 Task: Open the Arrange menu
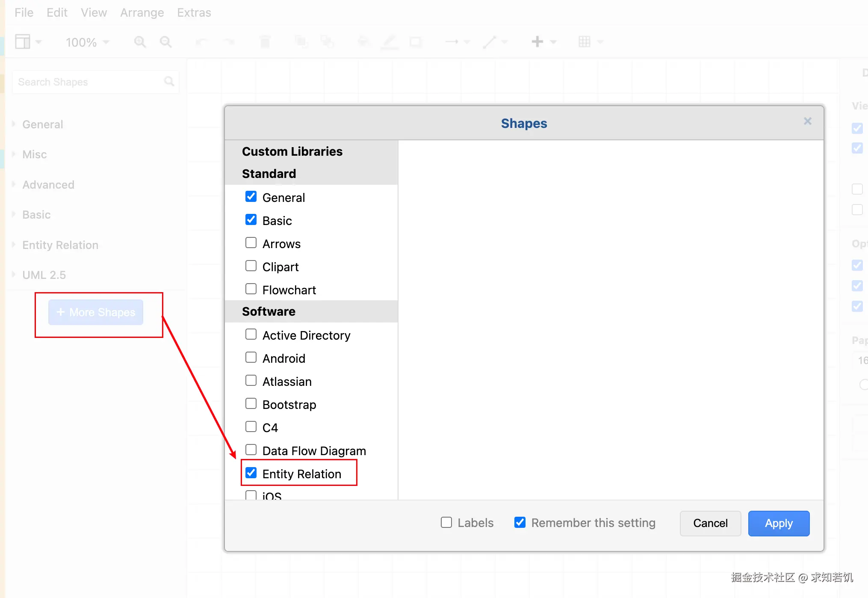tap(142, 13)
